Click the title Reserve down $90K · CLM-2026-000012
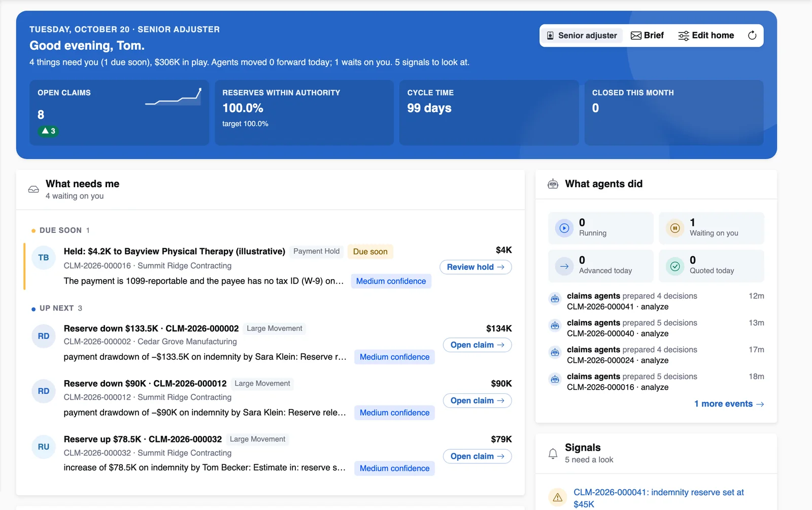Image resolution: width=812 pixels, height=510 pixels. click(145, 384)
